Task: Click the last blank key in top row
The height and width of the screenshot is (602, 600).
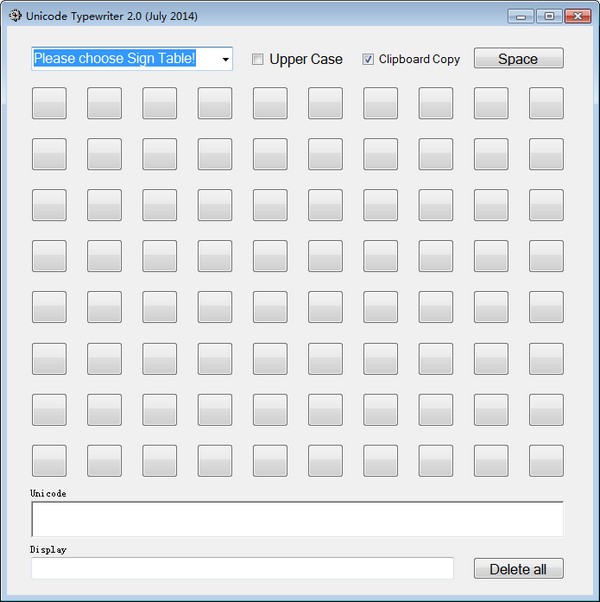Action: point(546,103)
